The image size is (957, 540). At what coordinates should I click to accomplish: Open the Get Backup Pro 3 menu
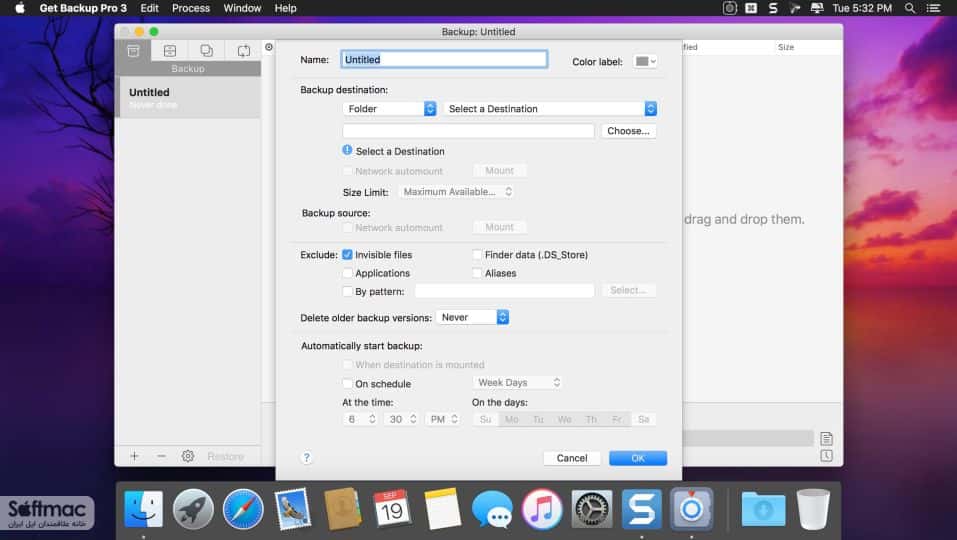83,8
